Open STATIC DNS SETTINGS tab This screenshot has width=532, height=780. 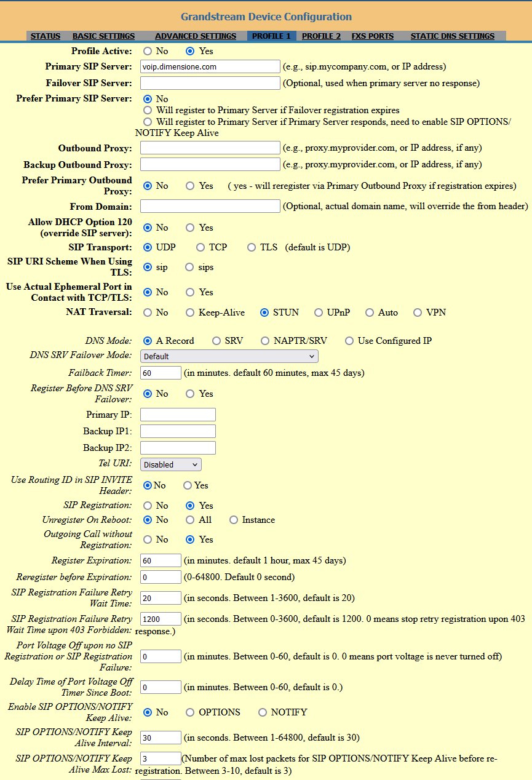coord(453,36)
